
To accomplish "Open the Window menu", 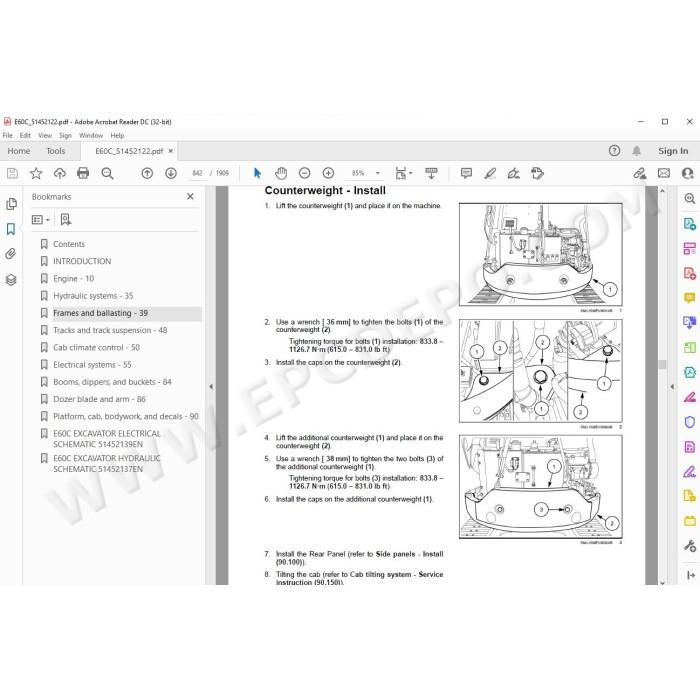I will (91, 135).
